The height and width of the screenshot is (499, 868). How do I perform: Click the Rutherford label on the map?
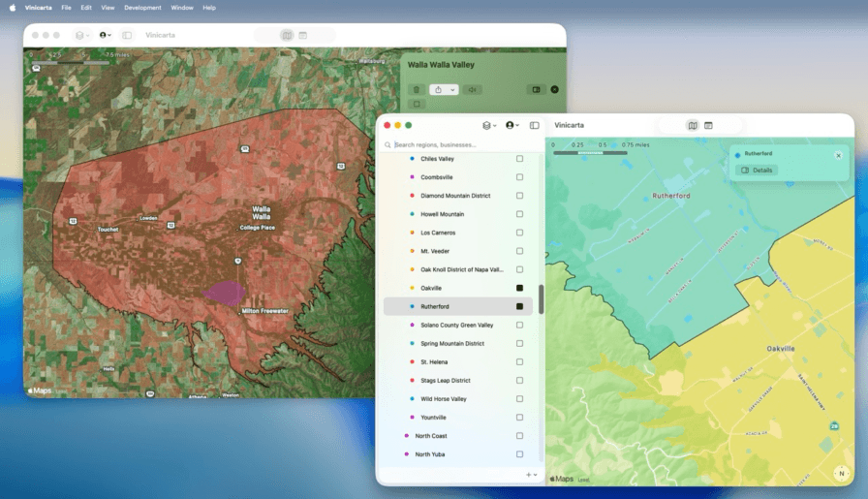tap(671, 196)
